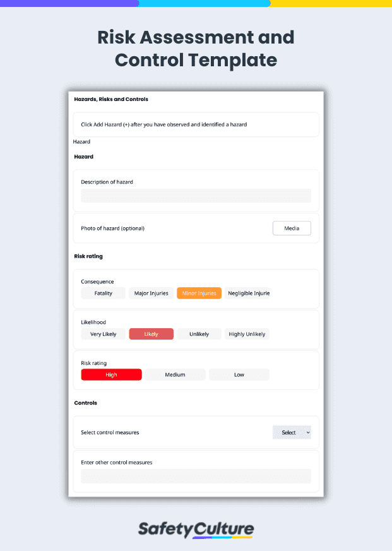The image size is (392, 551).
Task: Select Highly Unlikely likelihood
Action: [x=247, y=333]
